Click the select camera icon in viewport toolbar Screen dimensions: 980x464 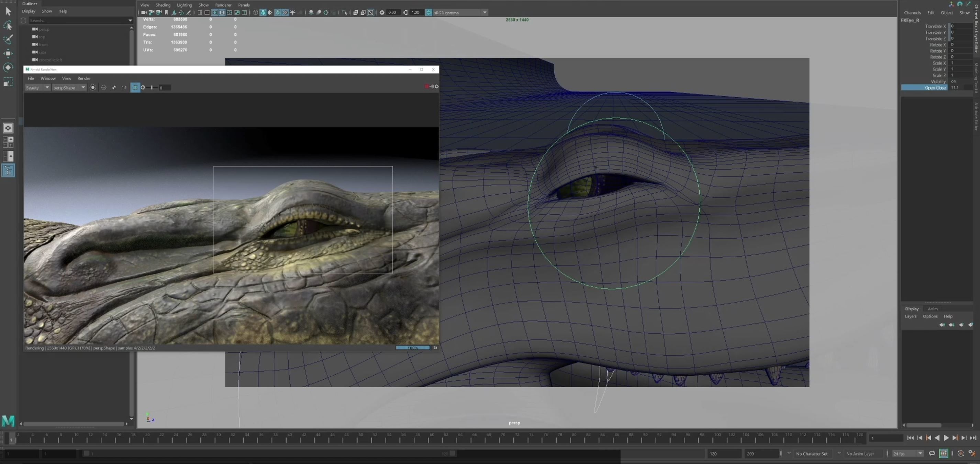tap(144, 13)
